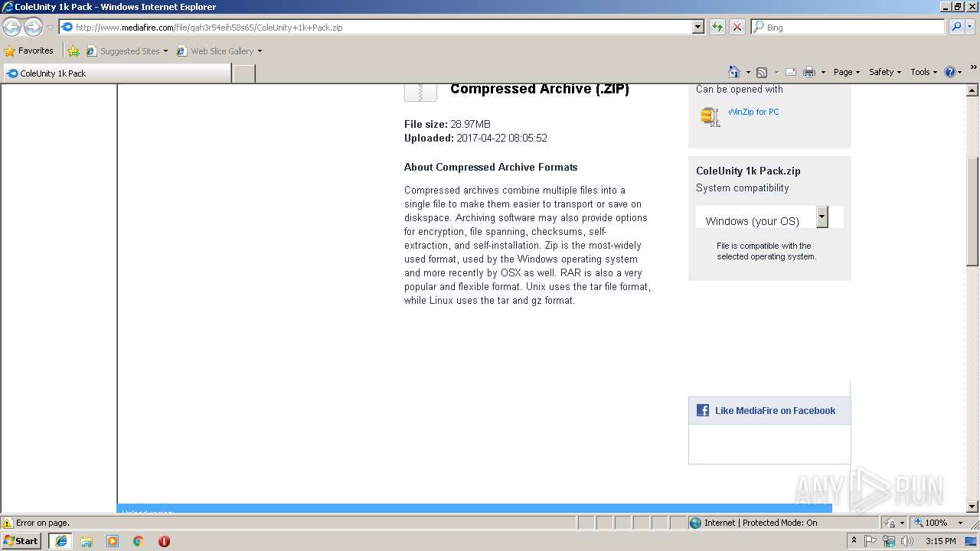Open the Tools menu
The width and height of the screenshot is (980, 551).
pos(924,72)
